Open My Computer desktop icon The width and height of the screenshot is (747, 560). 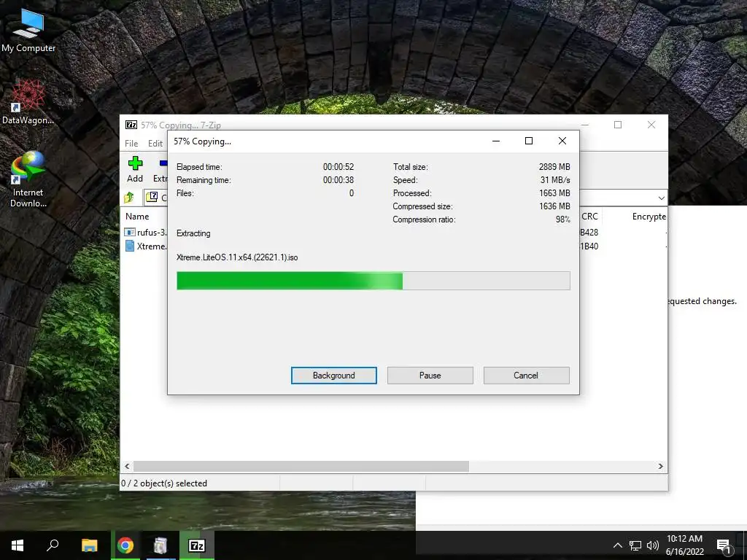(x=28, y=31)
